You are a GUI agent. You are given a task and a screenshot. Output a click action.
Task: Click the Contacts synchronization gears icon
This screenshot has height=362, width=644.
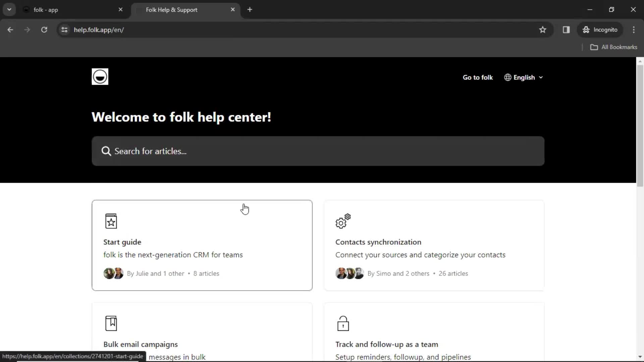pyautogui.click(x=343, y=221)
